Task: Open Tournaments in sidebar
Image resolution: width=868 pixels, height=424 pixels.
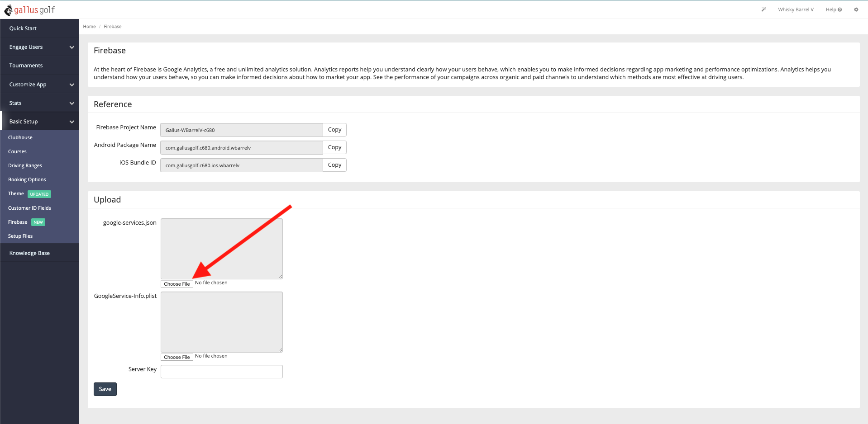Action: [40, 66]
